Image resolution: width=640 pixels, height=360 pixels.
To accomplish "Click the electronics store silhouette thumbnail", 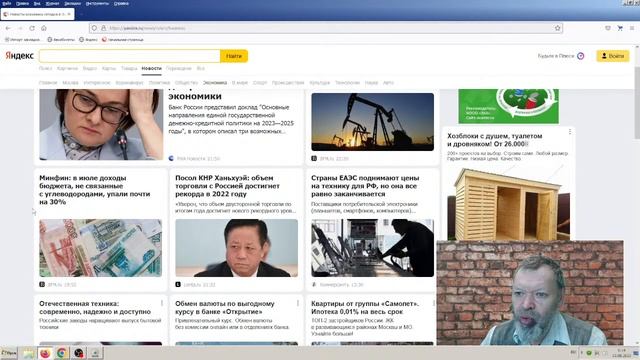I will (x=373, y=248).
